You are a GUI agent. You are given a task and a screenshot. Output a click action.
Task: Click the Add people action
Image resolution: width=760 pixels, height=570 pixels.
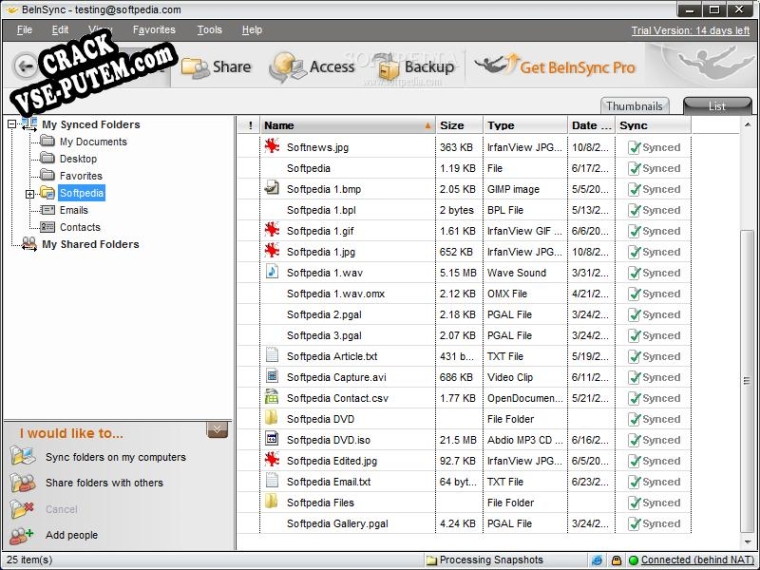[72, 535]
